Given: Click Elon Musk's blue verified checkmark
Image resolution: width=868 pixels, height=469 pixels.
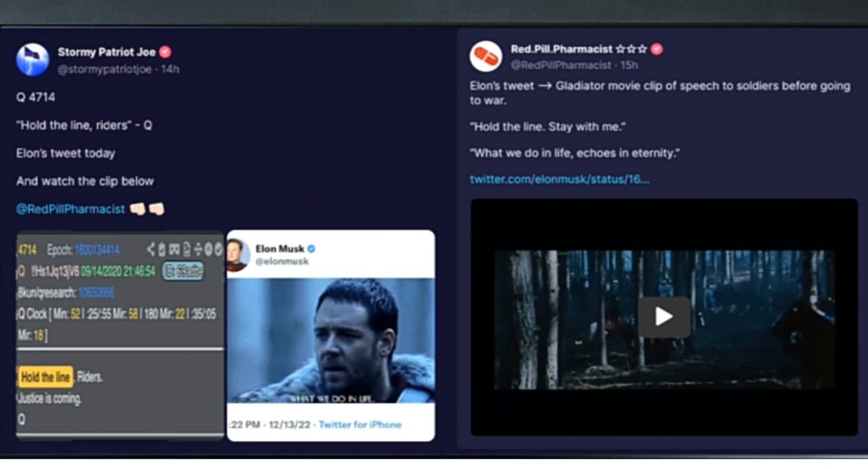Looking at the screenshot, I should click(311, 249).
